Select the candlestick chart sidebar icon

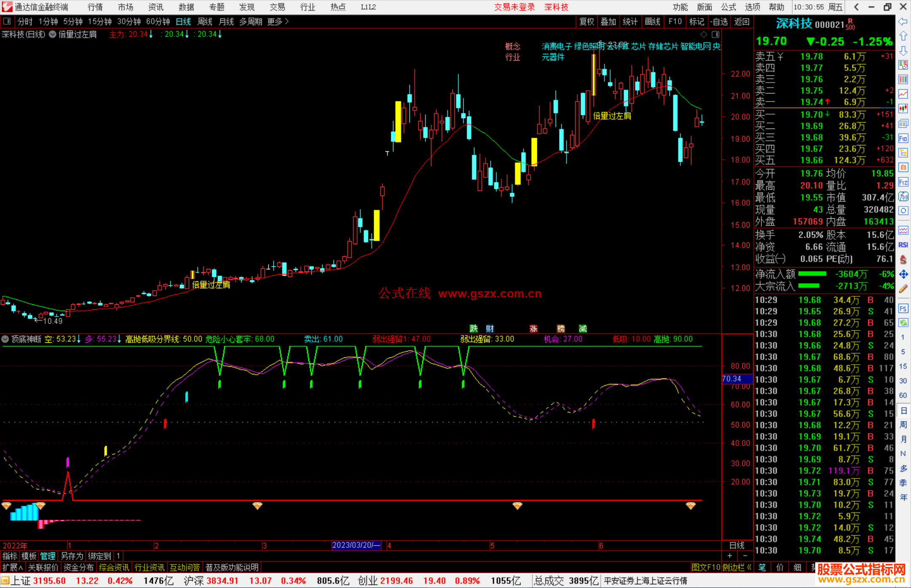click(x=903, y=109)
